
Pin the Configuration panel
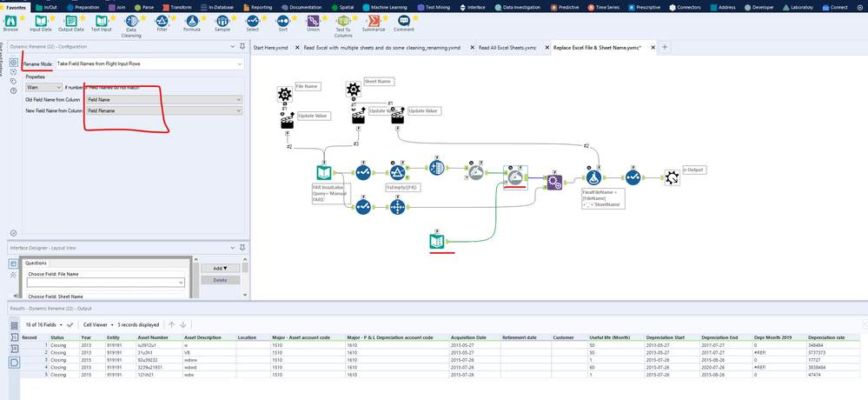click(x=242, y=47)
